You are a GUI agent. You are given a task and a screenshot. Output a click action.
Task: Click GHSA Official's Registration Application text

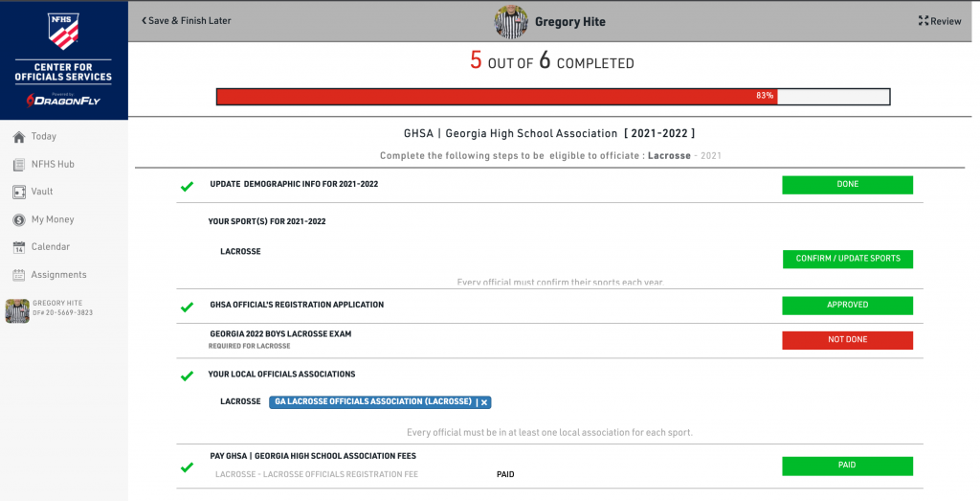(297, 305)
